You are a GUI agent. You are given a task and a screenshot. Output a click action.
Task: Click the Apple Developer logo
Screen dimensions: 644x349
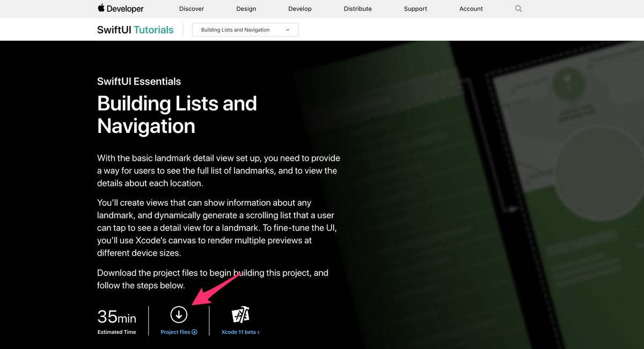[x=121, y=9]
